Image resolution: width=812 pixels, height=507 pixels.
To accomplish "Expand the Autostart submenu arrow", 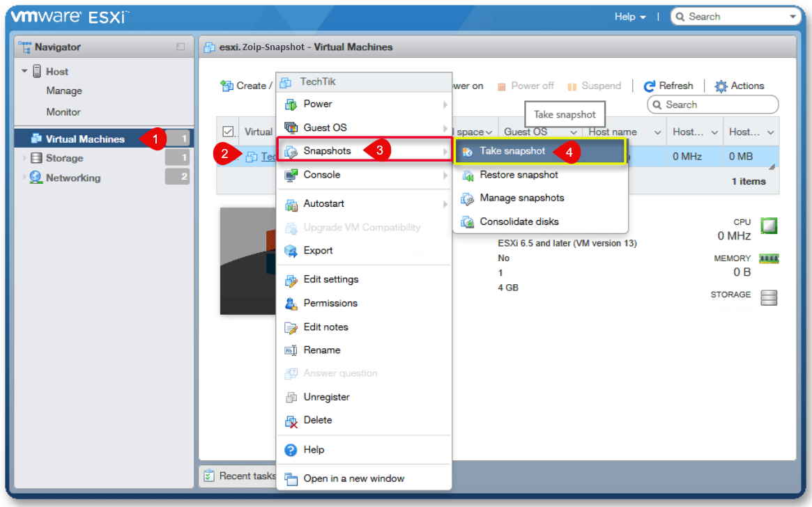I will click(x=445, y=204).
